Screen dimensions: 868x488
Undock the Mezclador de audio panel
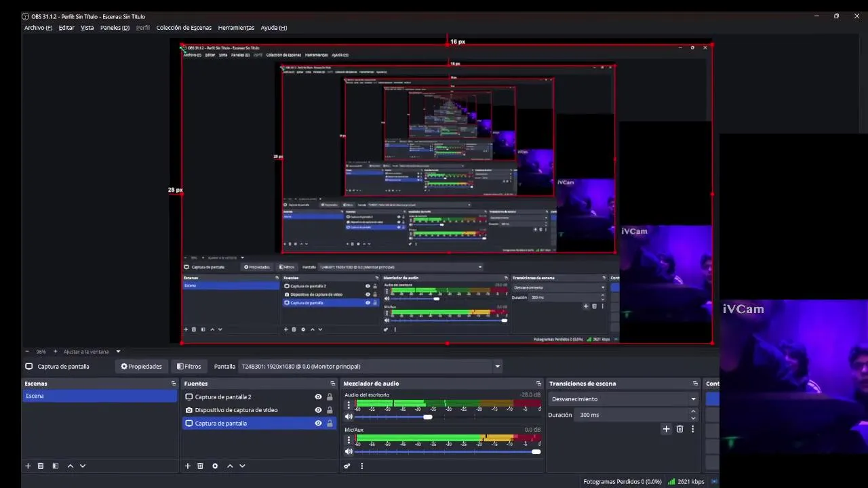(x=538, y=384)
